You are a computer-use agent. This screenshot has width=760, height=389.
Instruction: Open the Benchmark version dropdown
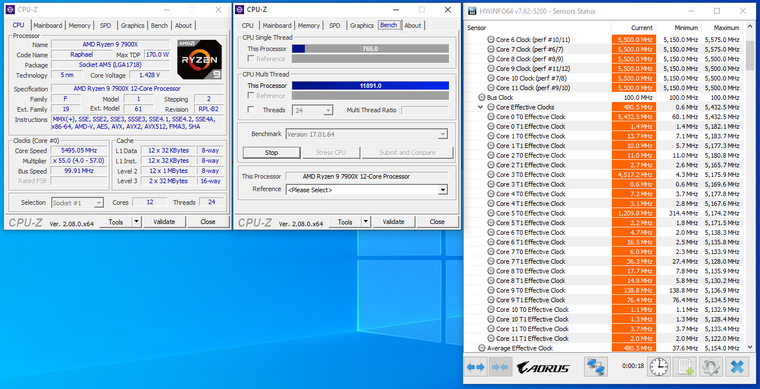click(x=366, y=134)
